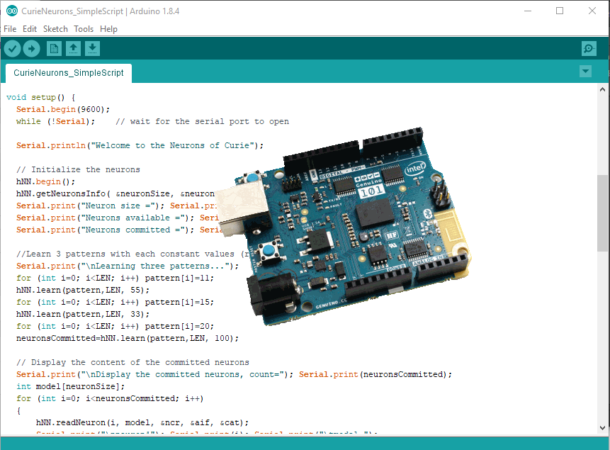Close the Arduino window

point(592,11)
